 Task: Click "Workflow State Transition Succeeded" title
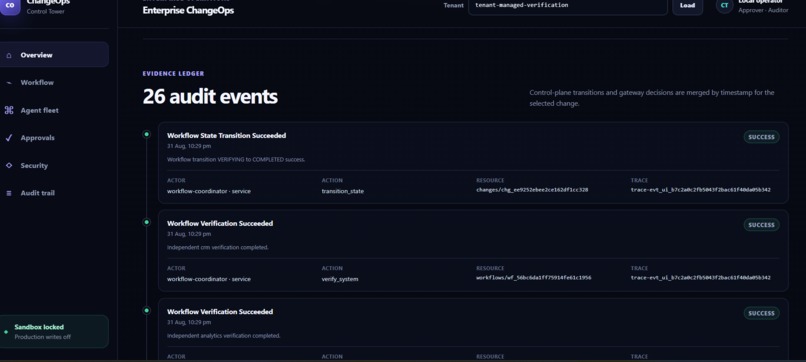[227, 136]
